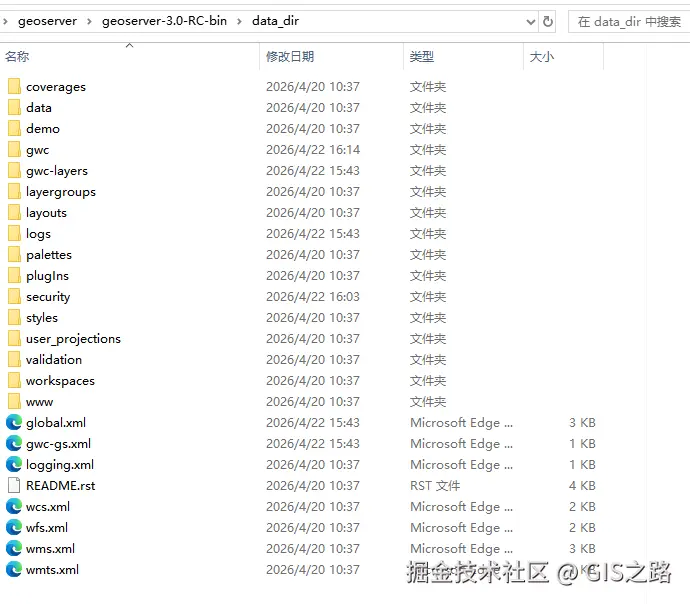
Task: Select the folder name gwc-layers
Action: pos(57,171)
